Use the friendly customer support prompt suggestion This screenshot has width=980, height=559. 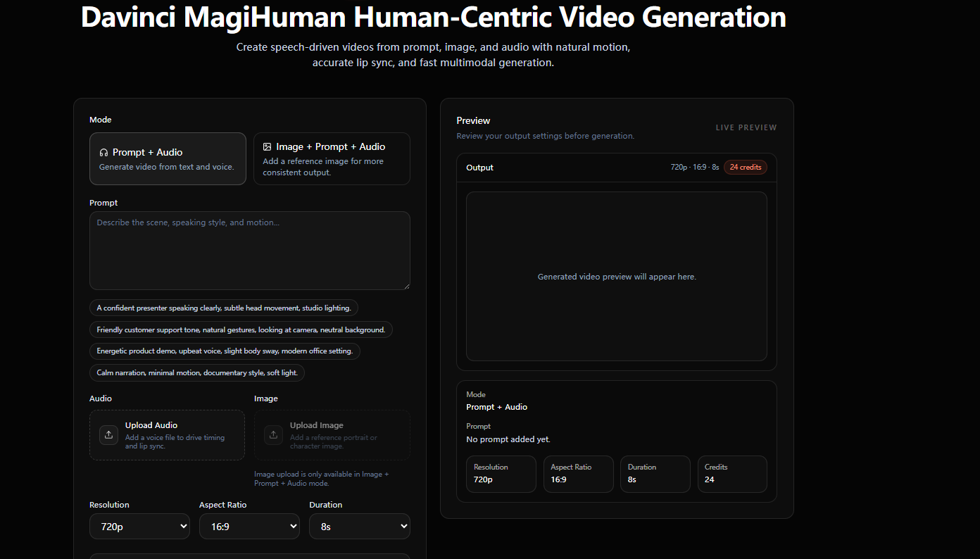point(241,329)
